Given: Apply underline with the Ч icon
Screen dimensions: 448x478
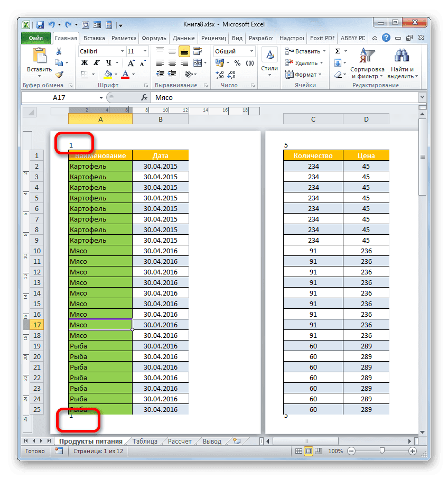Looking at the screenshot, I should (108, 62).
